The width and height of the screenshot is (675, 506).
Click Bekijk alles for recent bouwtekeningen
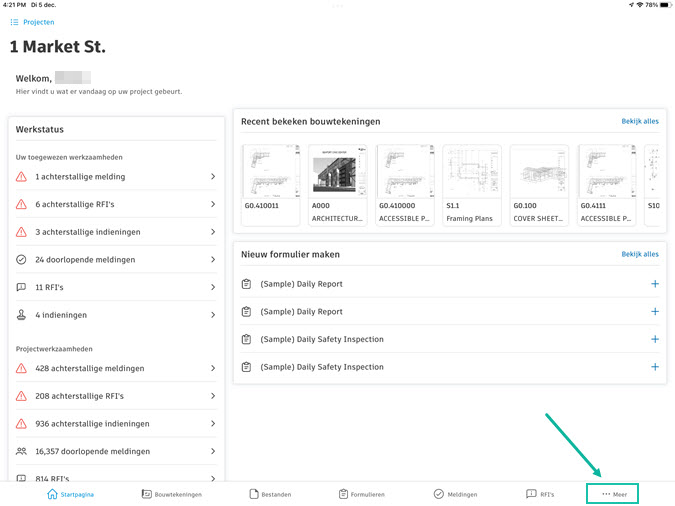click(x=640, y=122)
